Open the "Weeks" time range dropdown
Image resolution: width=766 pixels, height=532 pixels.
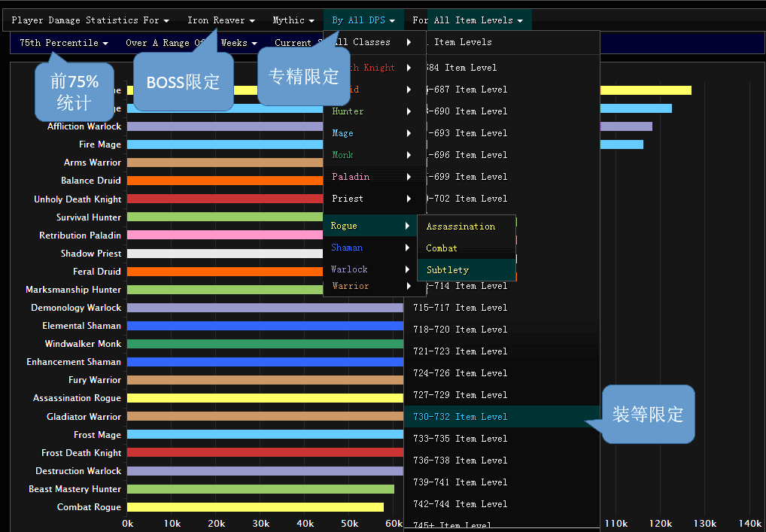coord(239,43)
